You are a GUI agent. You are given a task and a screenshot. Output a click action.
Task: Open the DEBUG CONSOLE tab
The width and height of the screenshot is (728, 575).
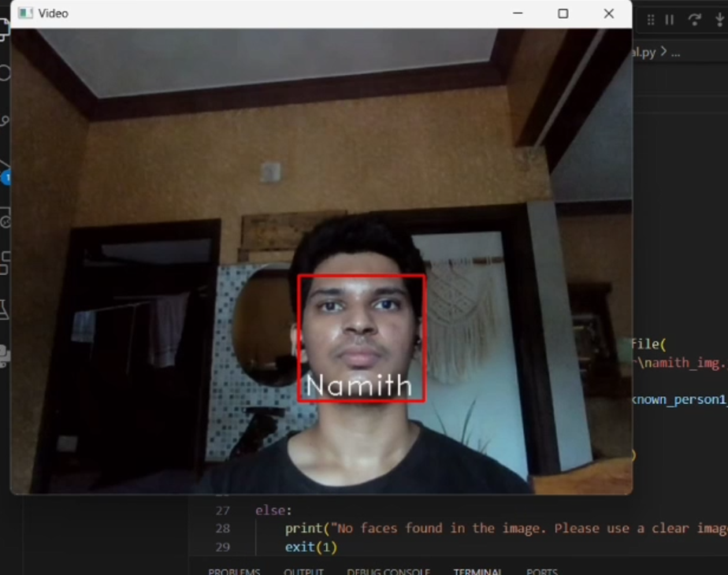pyautogui.click(x=388, y=571)
